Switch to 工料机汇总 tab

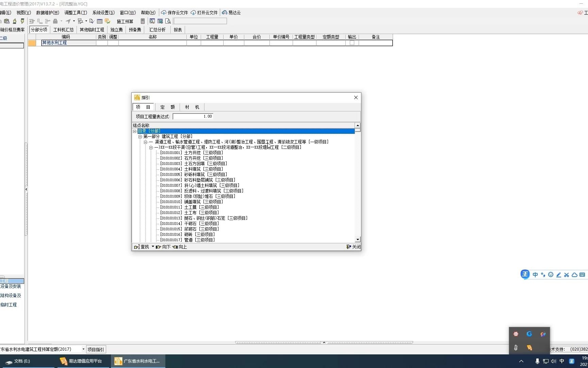point(63,30)
